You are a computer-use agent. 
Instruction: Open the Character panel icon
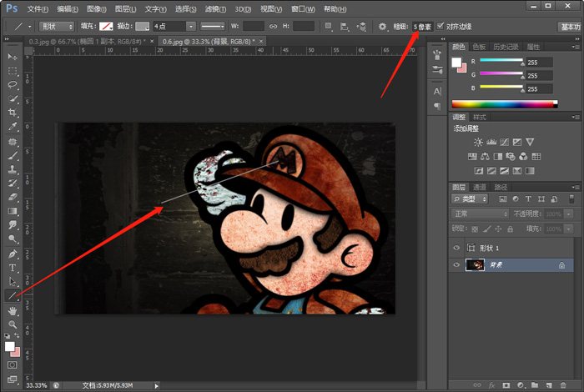pyautogui.click(x=437, y=91)
